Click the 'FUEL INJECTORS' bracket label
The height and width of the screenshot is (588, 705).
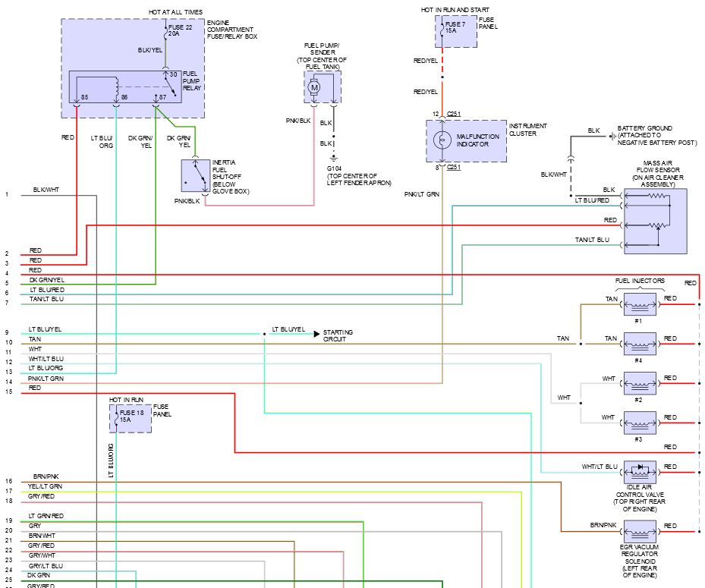639,281
